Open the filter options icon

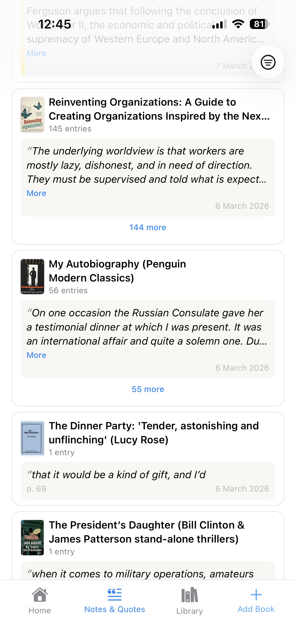click(268, 62)
